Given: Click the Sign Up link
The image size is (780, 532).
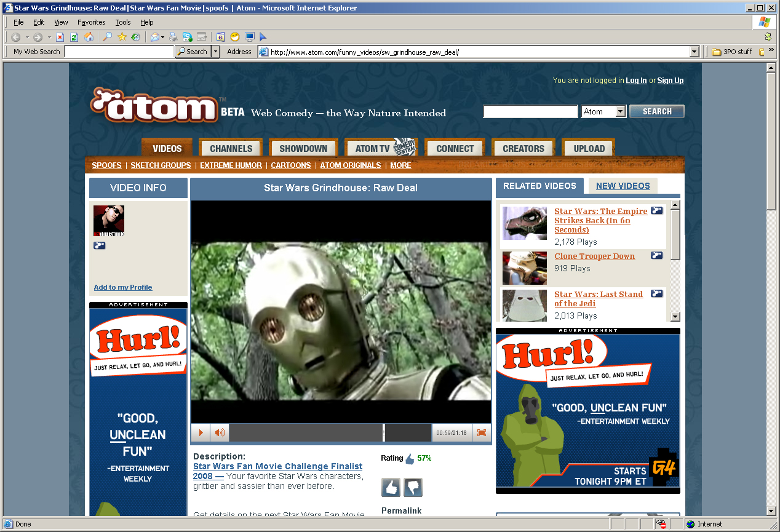Looking at the screenshot, I should pos(671,81).
